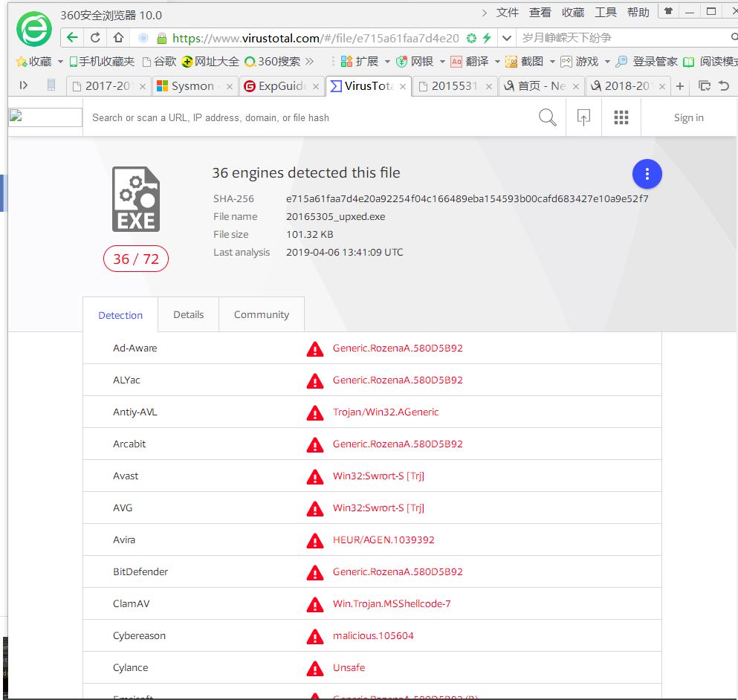Image resolution: width=738 pixels, height=700 pixels.
Task: Open 收藏 favorites bookmark button
Action: tap(34, 61)
